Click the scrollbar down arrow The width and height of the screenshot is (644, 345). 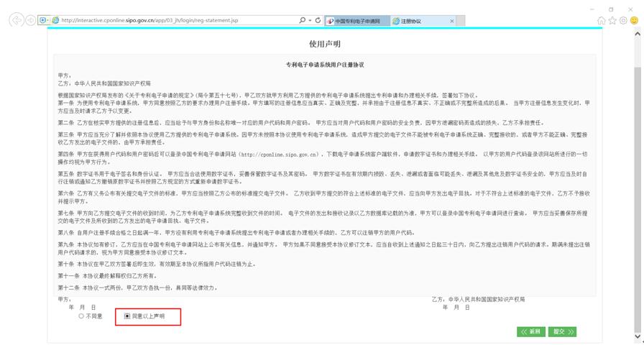click(x=638, y=336)
